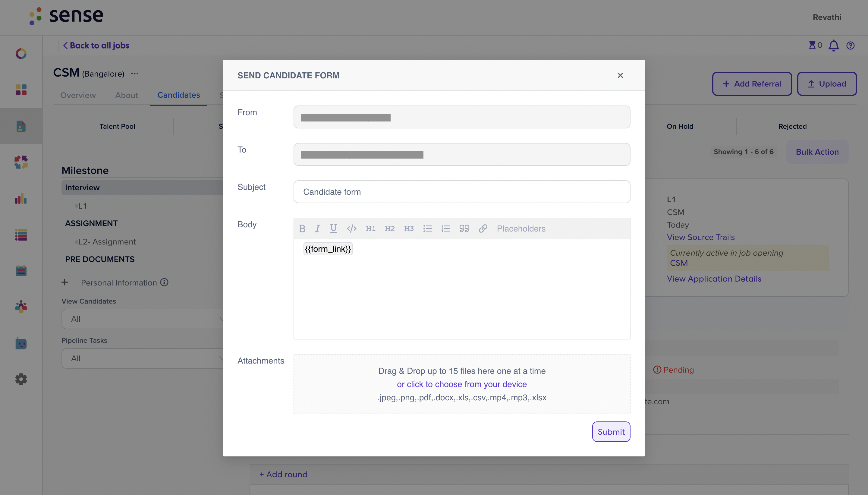Click the sense logo
Screen dimensions: 868x495
(66, 16)
